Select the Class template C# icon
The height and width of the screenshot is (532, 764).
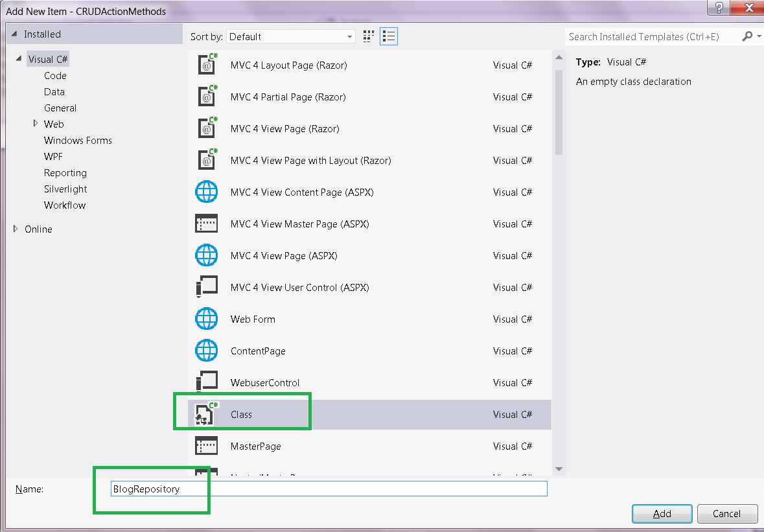point(206,413)
